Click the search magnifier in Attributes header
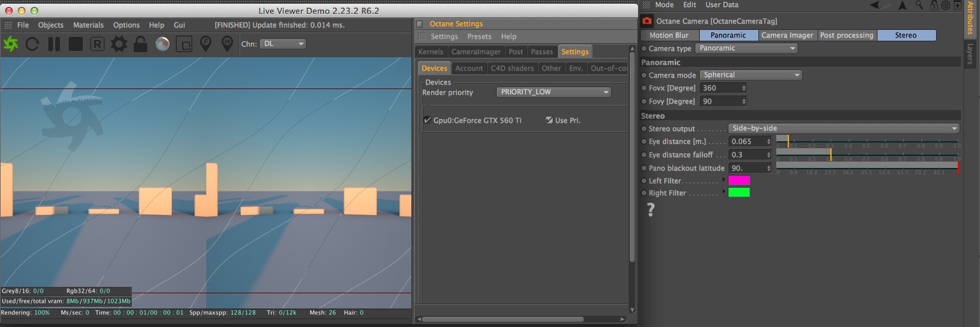The image size is (980, 327). 920,5
